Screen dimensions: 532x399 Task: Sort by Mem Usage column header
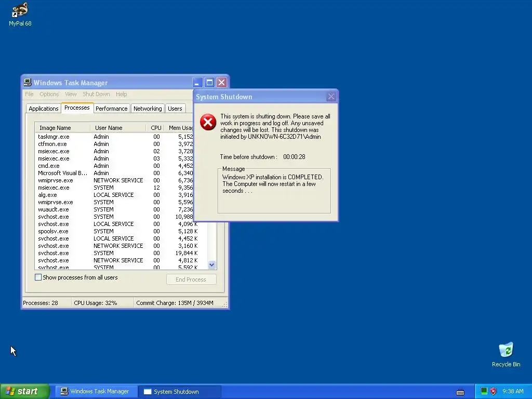pyautogui.click(x=179, y=128)
